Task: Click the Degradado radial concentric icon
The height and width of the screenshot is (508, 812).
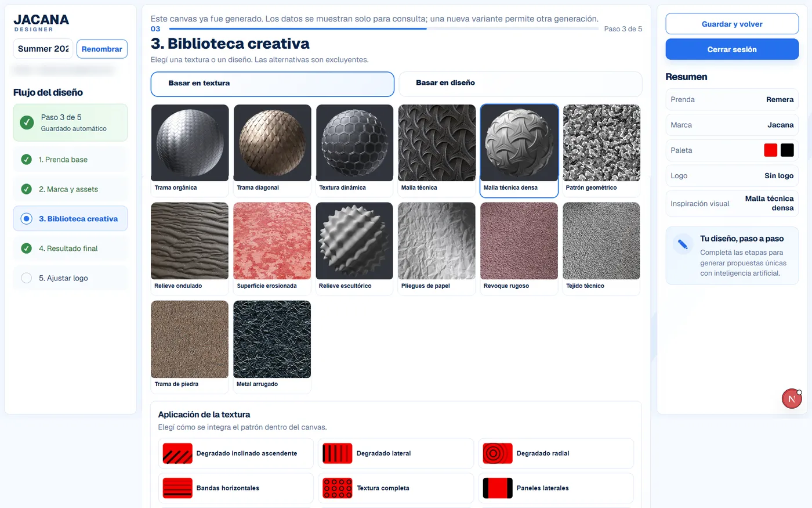Action: pos(498,453)
